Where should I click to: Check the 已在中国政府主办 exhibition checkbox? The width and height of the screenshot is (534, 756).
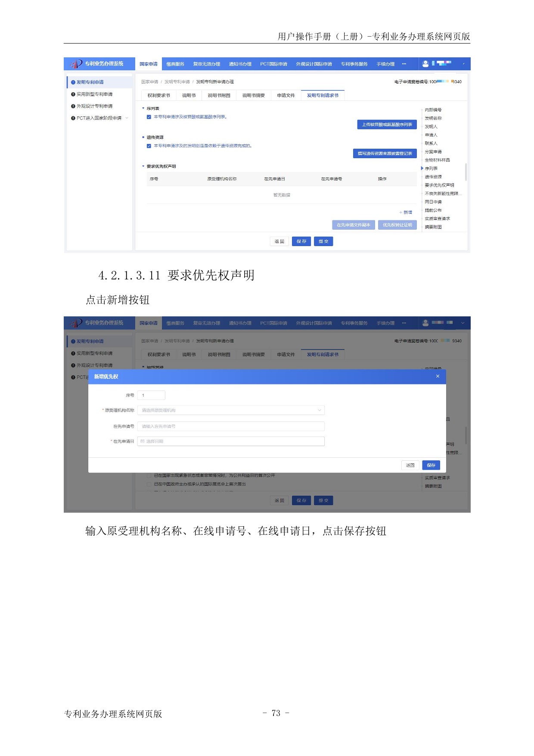[x=149, y=484]
